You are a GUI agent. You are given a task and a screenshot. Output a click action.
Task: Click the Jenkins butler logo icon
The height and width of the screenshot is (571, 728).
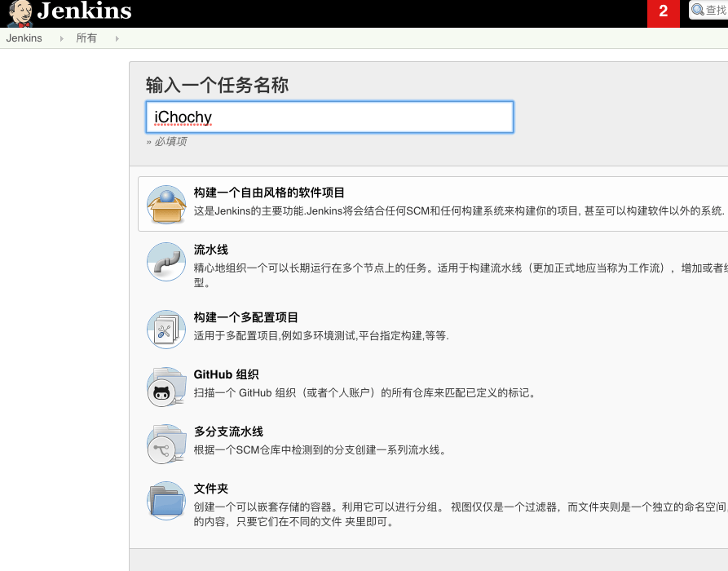click(x=18, y=12)
